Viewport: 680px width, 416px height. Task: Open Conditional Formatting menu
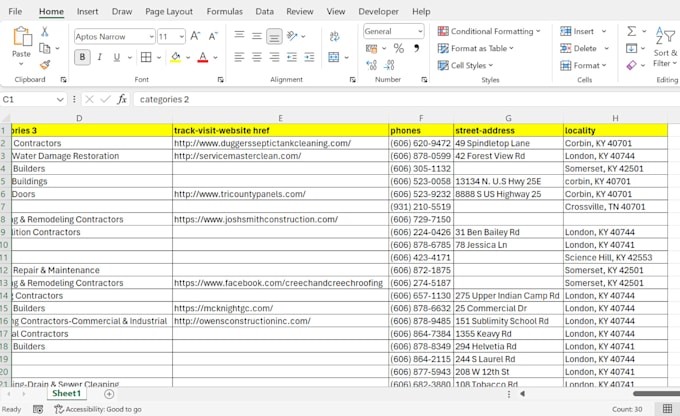click(x=489, y=31)
